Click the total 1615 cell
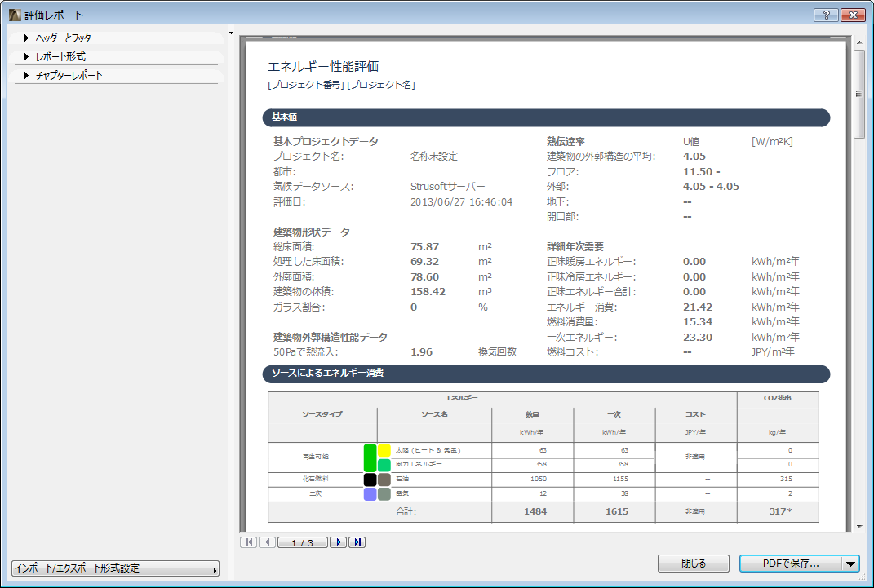Screen dimensions: 874x588 [616, 511]
